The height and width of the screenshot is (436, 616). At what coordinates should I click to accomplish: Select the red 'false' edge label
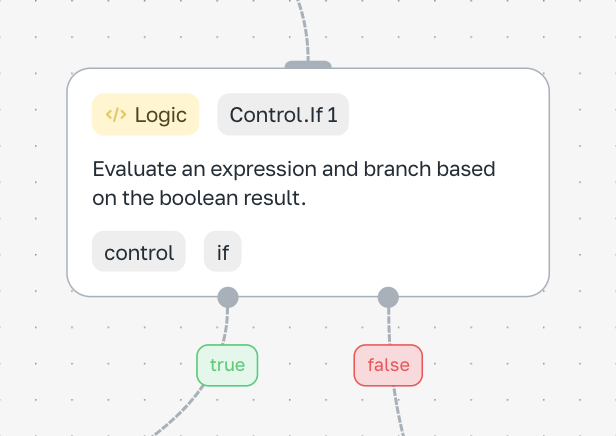388,365
